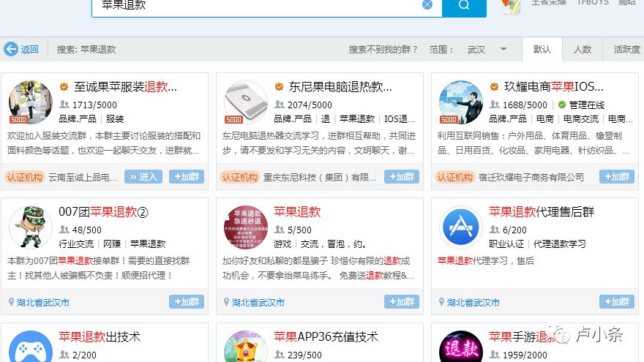Sort results by 人数 tab

click(x=582, y=49)
